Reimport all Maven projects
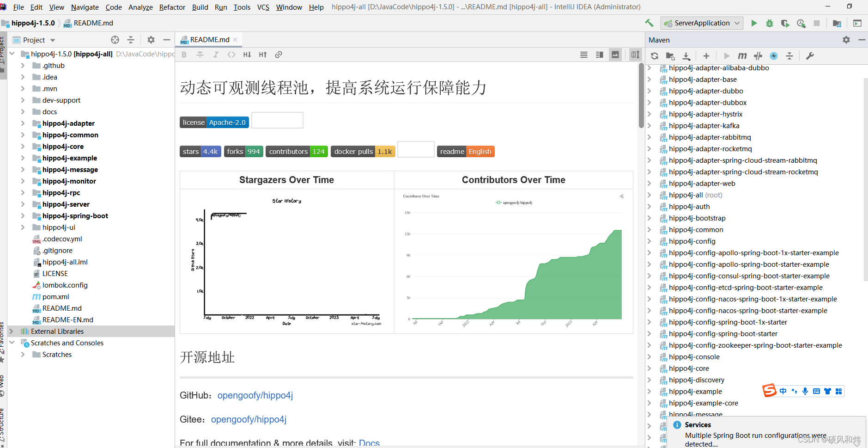This screenshot has height=448, width=868. [x=655, y=56]
